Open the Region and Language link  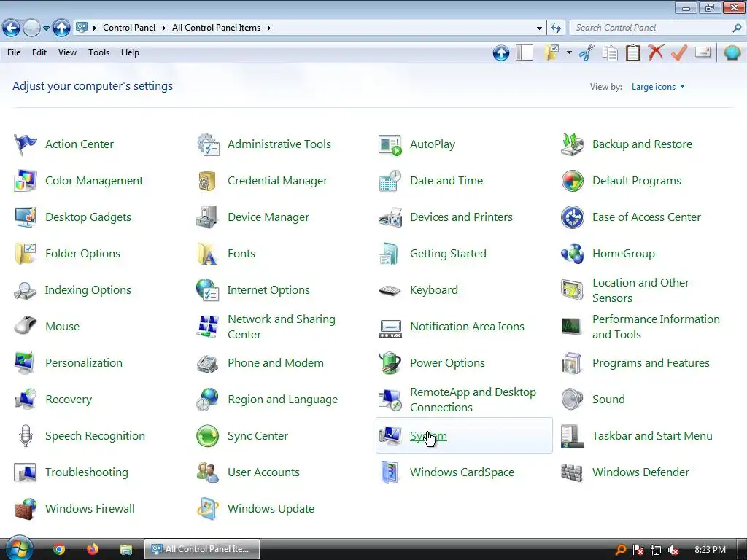pyautogui.click(x=282, y=400)
